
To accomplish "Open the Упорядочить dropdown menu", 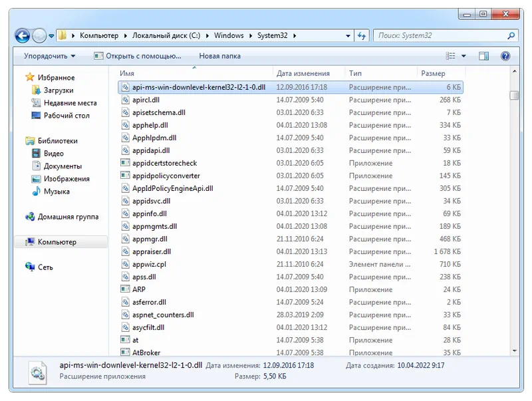I will point(50,57).
